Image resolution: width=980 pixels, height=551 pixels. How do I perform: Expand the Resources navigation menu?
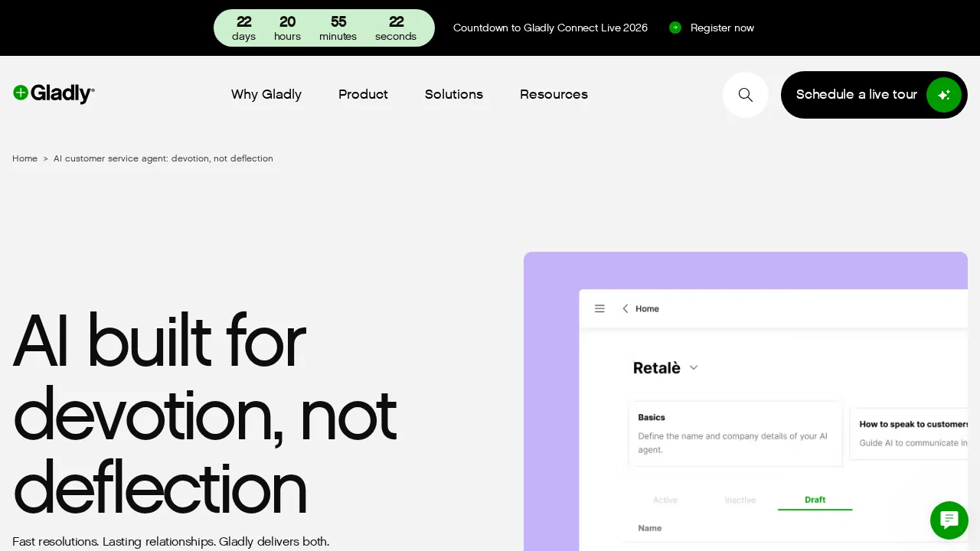coord(554,94)
